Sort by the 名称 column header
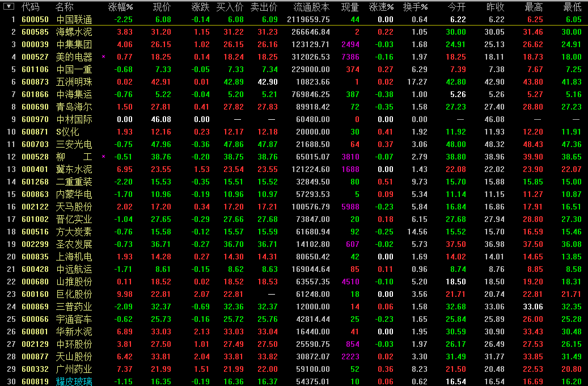Screen dimensions: 588x386 65,7
